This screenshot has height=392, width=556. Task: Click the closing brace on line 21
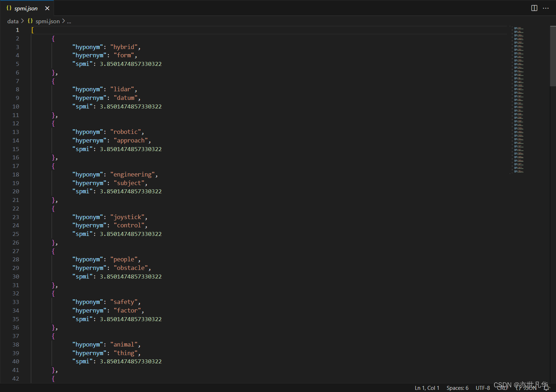tap(53, 200)
